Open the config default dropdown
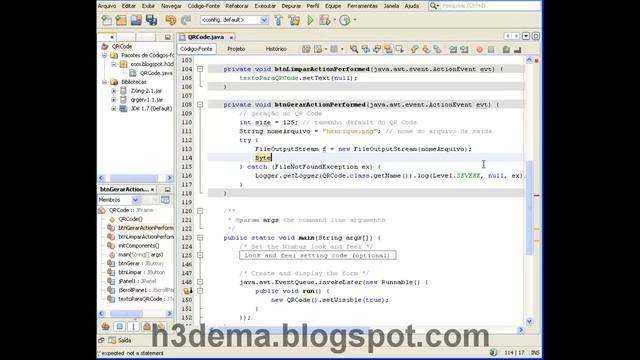This screenshot has width=640, height=360. tap(264, 20)
